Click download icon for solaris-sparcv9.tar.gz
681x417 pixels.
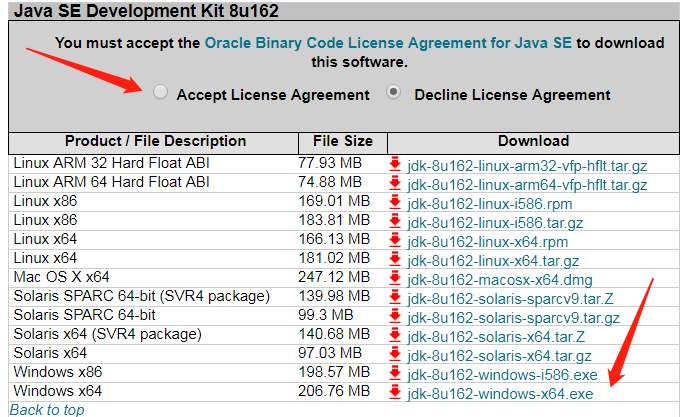[x=395, y=316]
